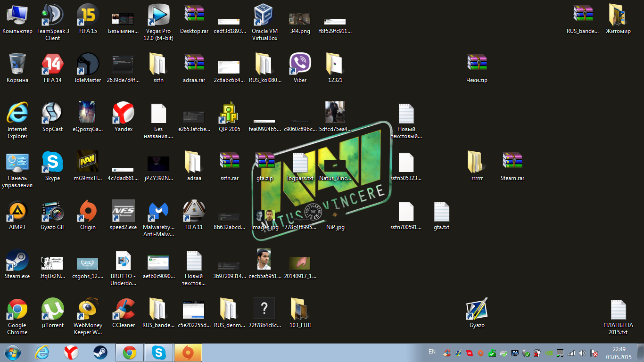644x362 pixels.
Task: Select the Панель управления desktop icon
Action: pyautogui.click(x=17, y=169)
